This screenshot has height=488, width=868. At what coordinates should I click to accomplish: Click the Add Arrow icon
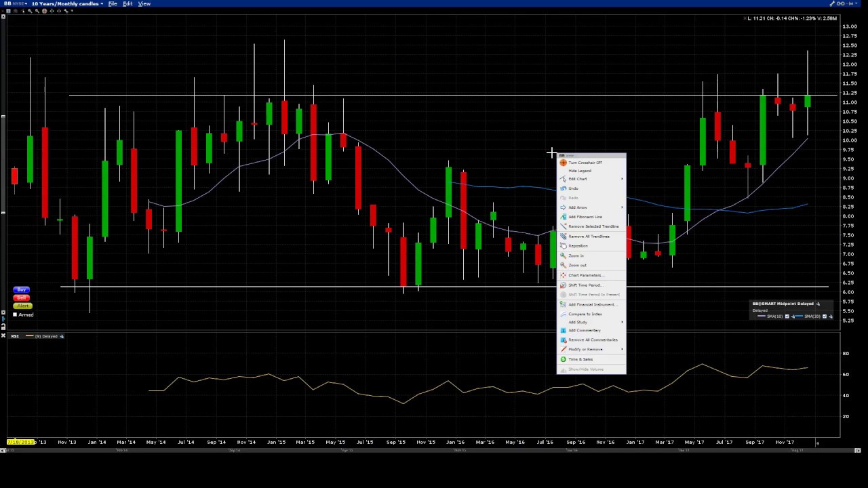point(563,207)
